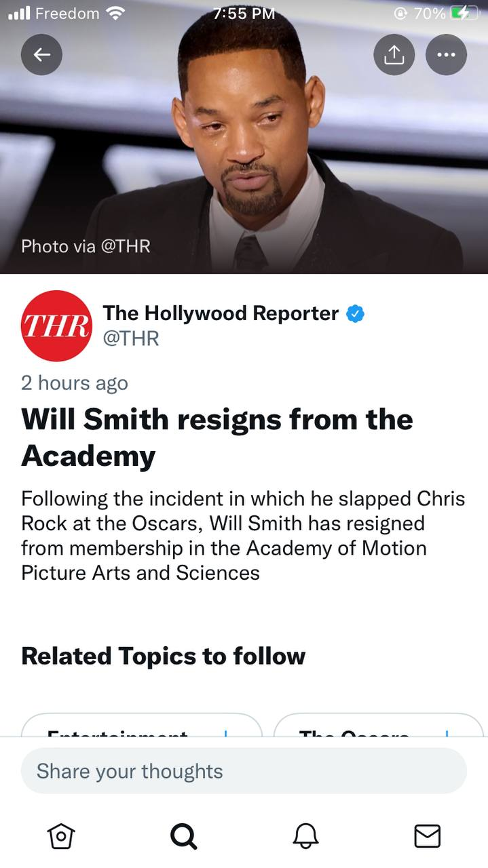Viewport: 488px width, 868px height.
Task: Open The Hollywood Reporter account name
Action: point(221,313)
